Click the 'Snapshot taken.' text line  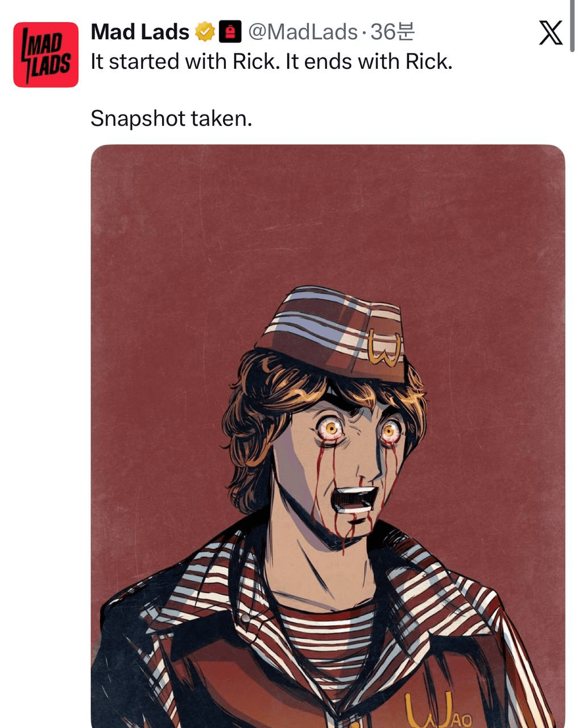tap(171, 118)
